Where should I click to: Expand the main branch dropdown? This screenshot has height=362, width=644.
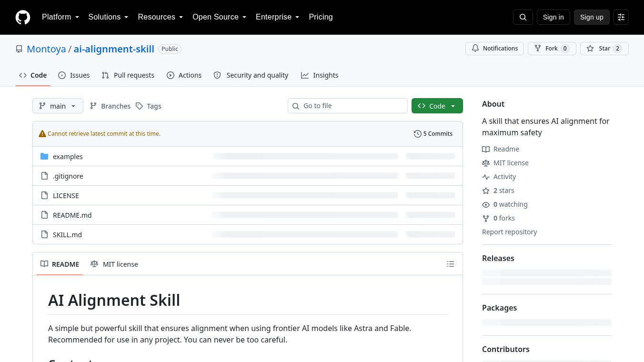[x=58, y=106]
